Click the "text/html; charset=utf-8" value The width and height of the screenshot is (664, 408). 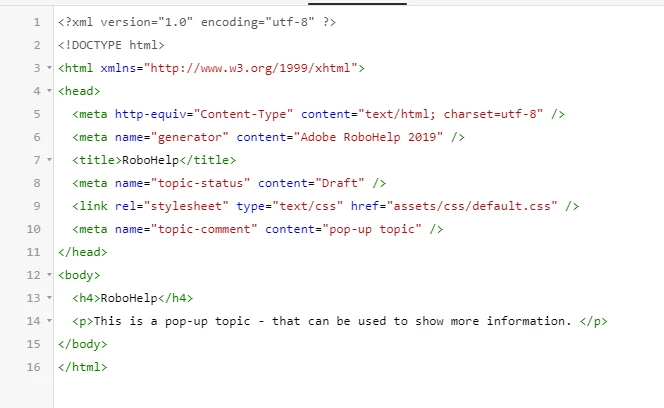click(x=451, y=114)
